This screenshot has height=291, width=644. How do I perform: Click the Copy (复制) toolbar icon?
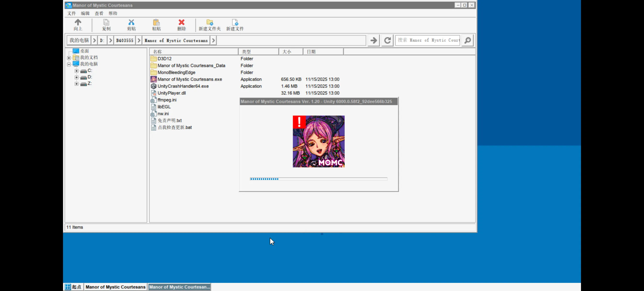pos(106,22)
